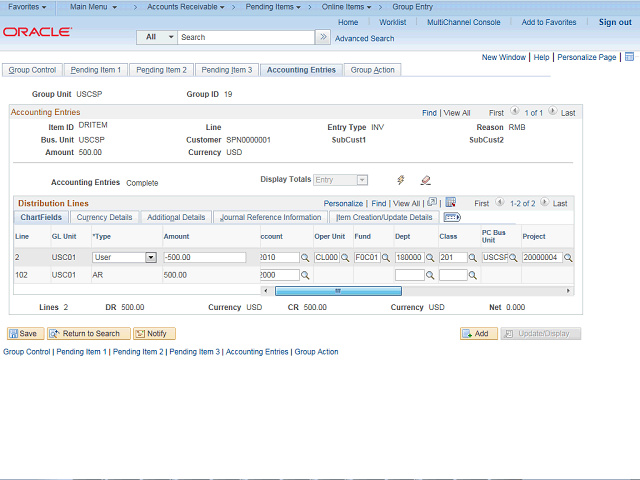Expand the Favorites menu
Viewport: 640px width, 480px height.
[27, 7]
